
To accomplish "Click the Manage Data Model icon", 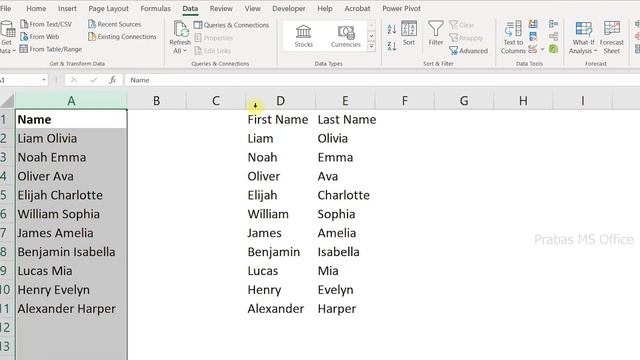I will 553,49.
